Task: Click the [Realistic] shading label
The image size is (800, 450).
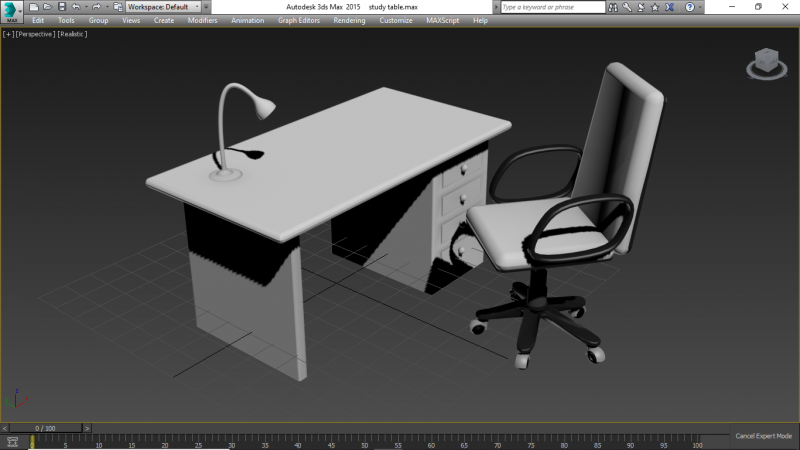Action: point(72,34)
